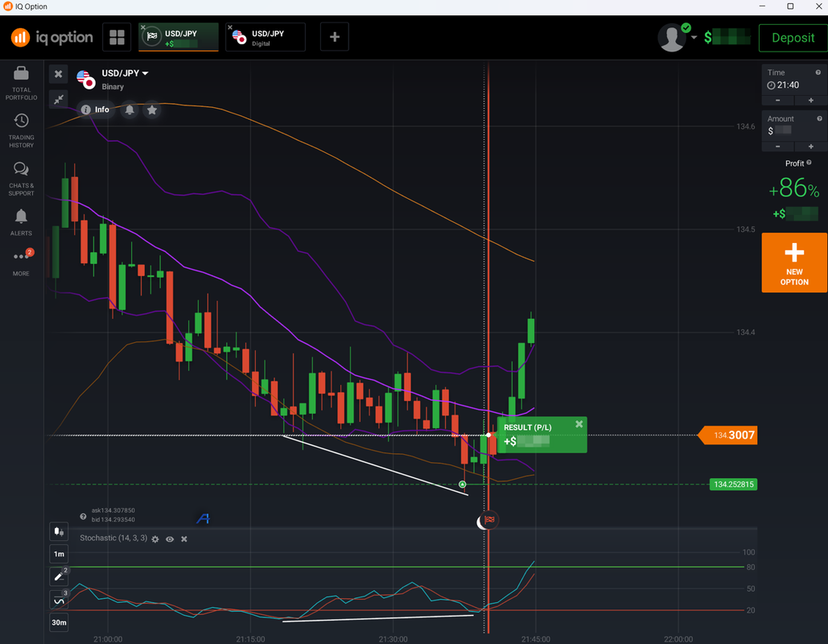Click the New Option button

click(x=793, y=262)
